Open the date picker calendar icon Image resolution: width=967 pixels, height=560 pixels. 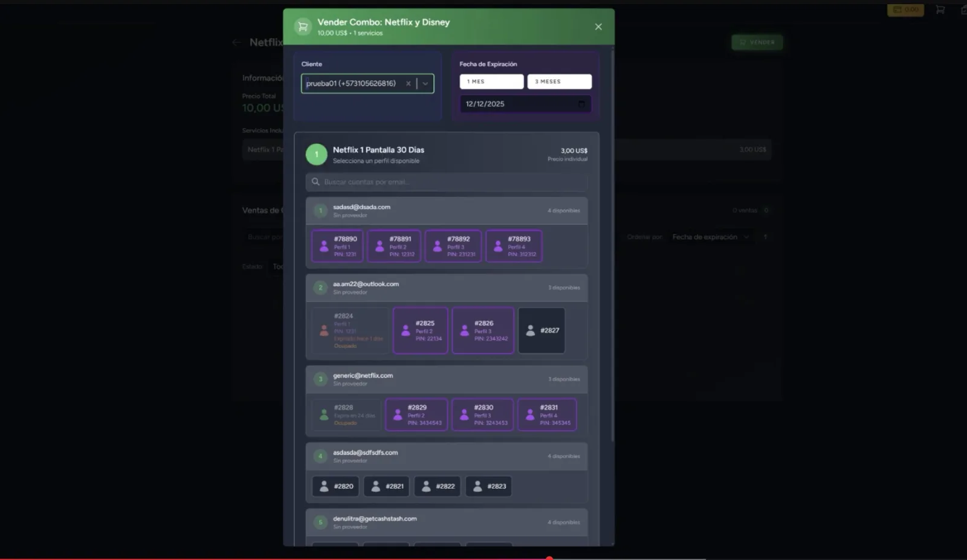[581, 104]
